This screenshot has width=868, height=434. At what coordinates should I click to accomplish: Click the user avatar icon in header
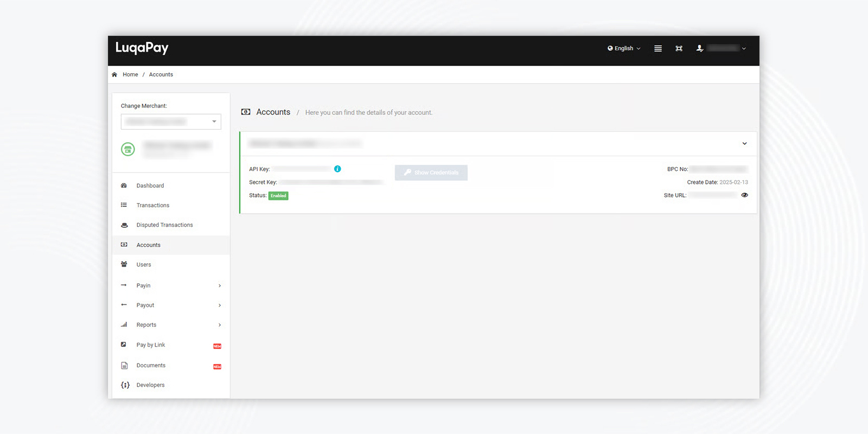point(700,48)
